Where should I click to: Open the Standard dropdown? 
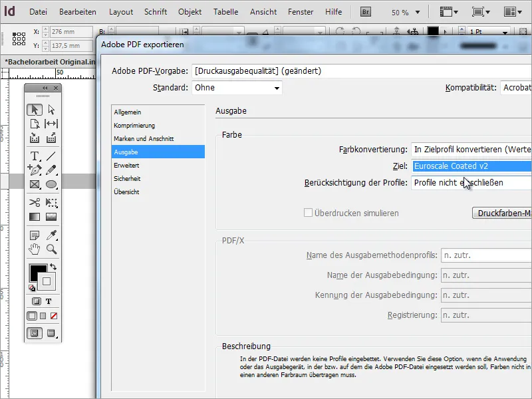point(237,88)
